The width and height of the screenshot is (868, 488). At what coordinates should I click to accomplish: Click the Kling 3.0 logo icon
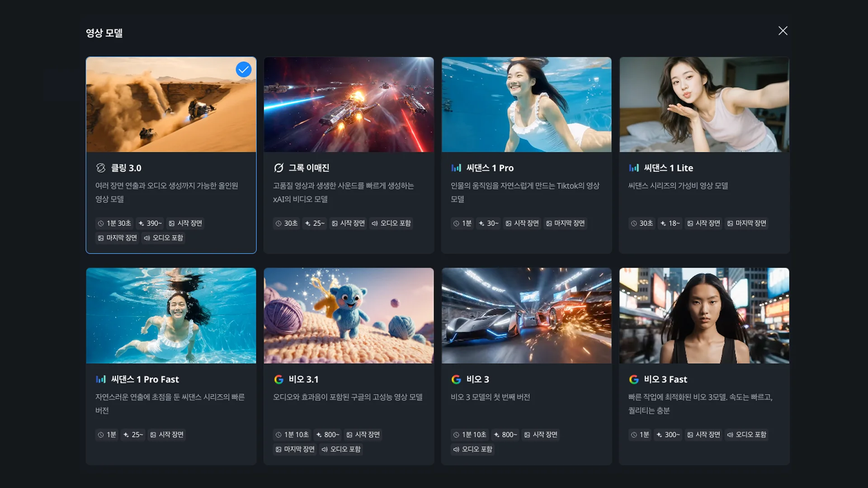(101, 168)
